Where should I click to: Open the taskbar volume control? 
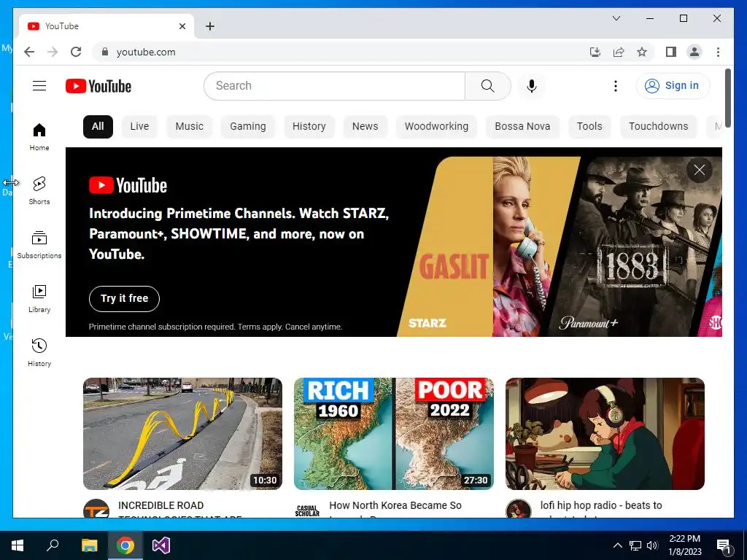click(x=653, y=545)
